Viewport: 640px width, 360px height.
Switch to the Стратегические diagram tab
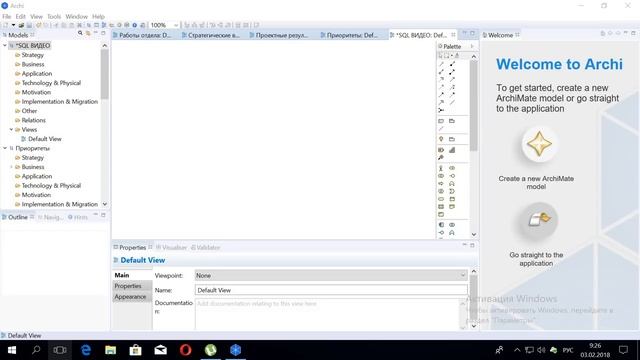pyautogui.click(x=213, y=35)
